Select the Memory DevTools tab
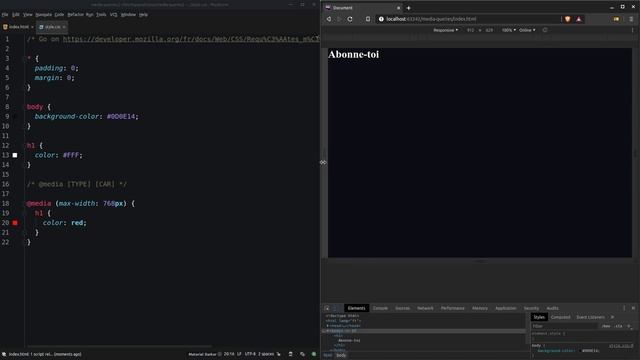 (480, 308)
